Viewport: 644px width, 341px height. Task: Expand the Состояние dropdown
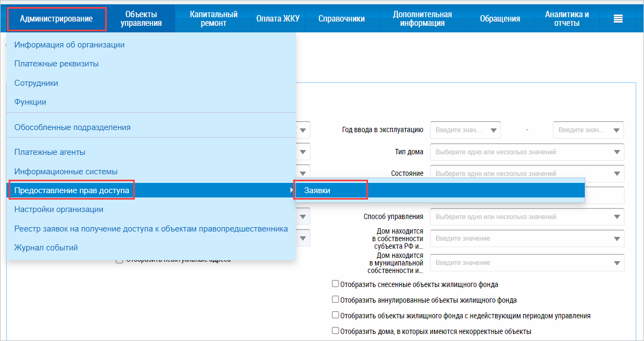[x=527, y=173]
